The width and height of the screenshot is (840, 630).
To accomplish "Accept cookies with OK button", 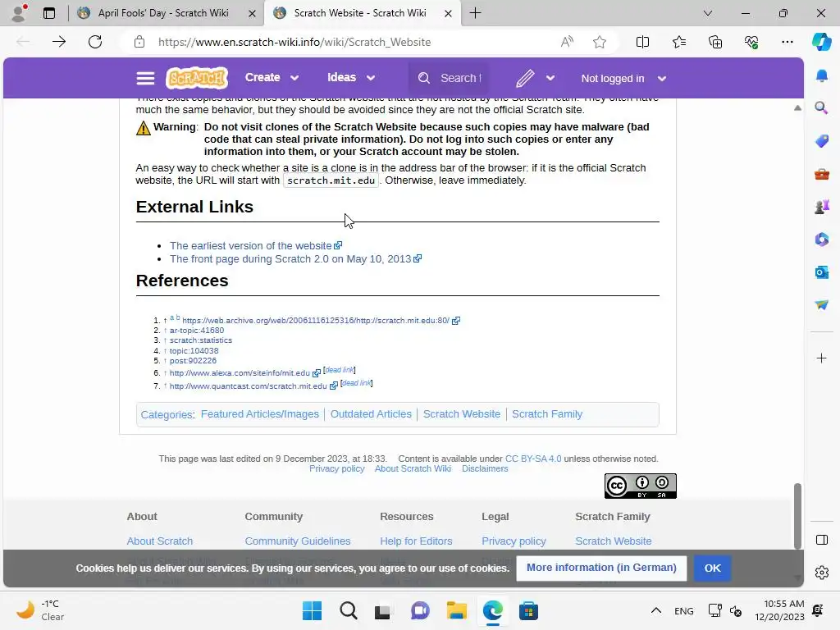I will 712,568.
